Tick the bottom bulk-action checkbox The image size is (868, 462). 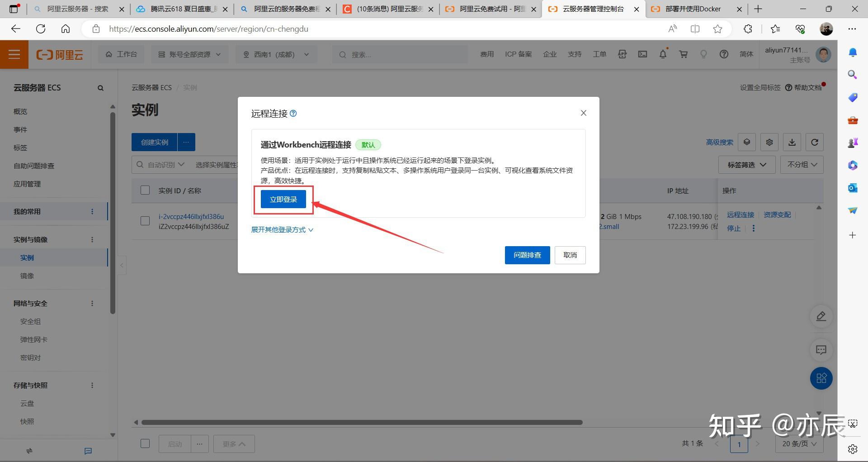click(145, 443)
